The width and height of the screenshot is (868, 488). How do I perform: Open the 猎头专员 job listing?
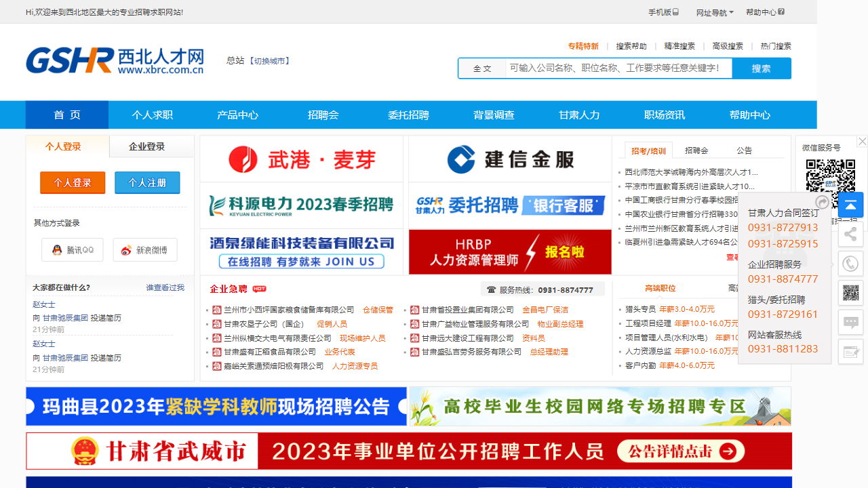[x=640, y=310]
